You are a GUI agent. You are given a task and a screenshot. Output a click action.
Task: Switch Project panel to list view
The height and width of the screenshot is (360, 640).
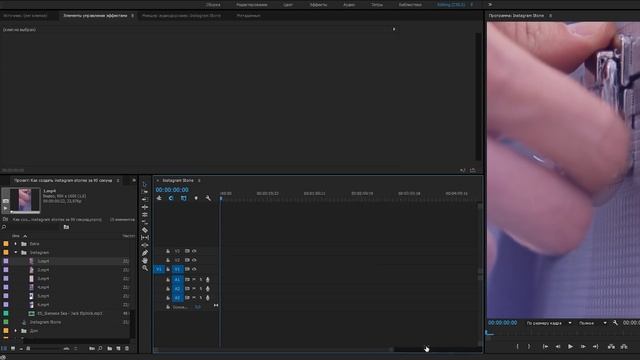(x=4, y=349)
